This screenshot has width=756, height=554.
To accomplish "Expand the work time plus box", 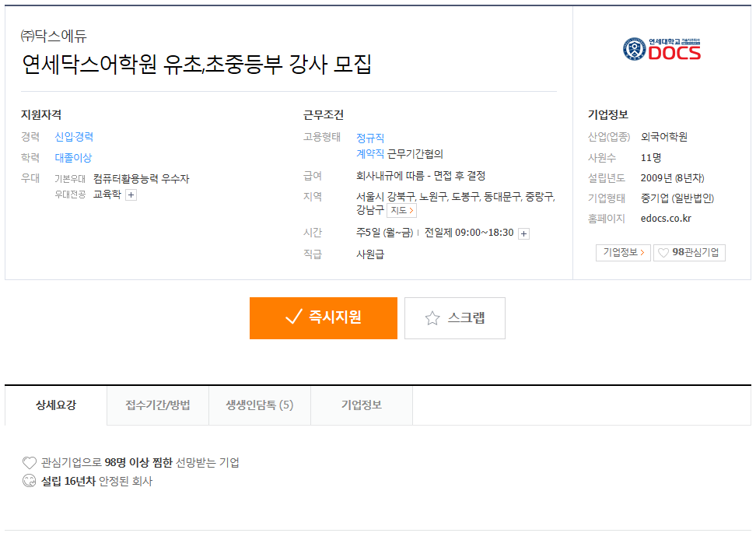I will (523, 234).
